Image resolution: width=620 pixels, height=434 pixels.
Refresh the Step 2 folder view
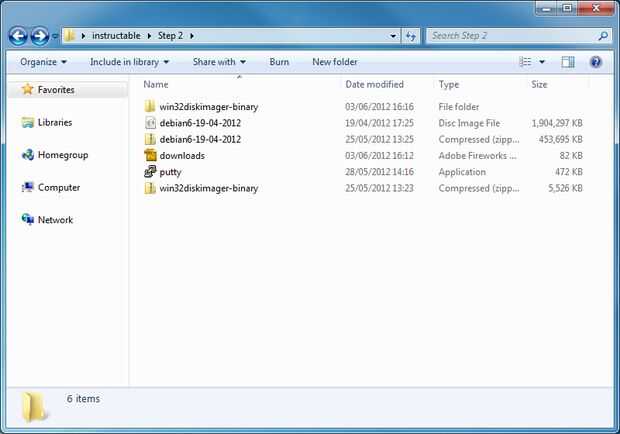coord(411,36)
